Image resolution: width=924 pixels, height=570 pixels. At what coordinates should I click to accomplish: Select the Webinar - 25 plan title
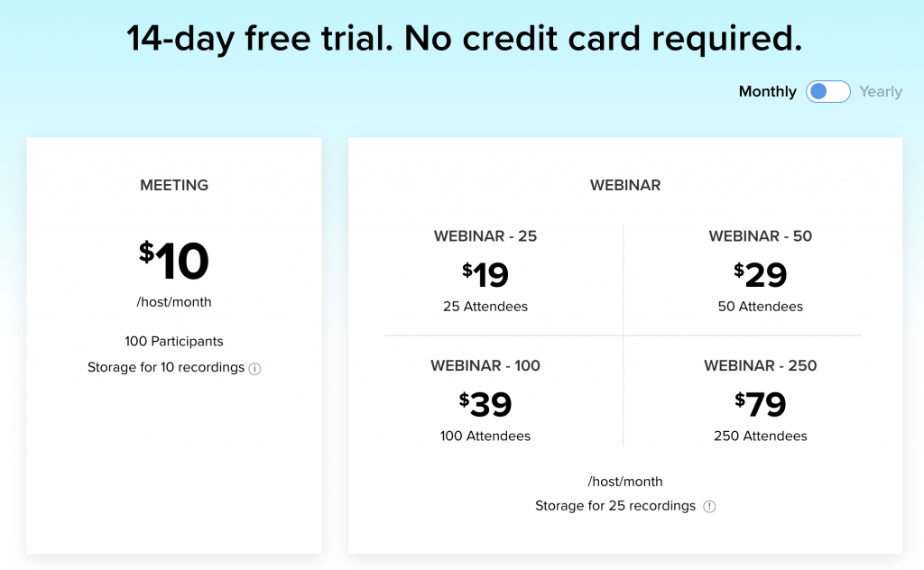(x=485, y=236)
